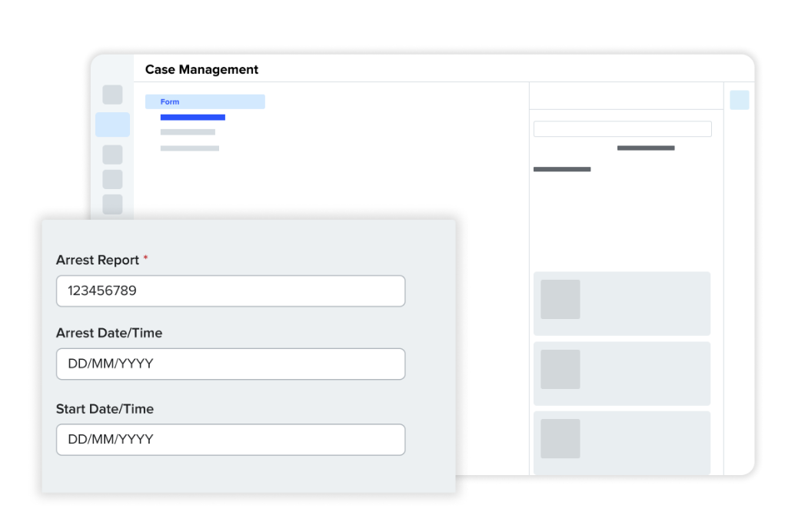
Task: Open the Start Date/Time date picker
Action: pyautogui.click(x=231, y=439)
